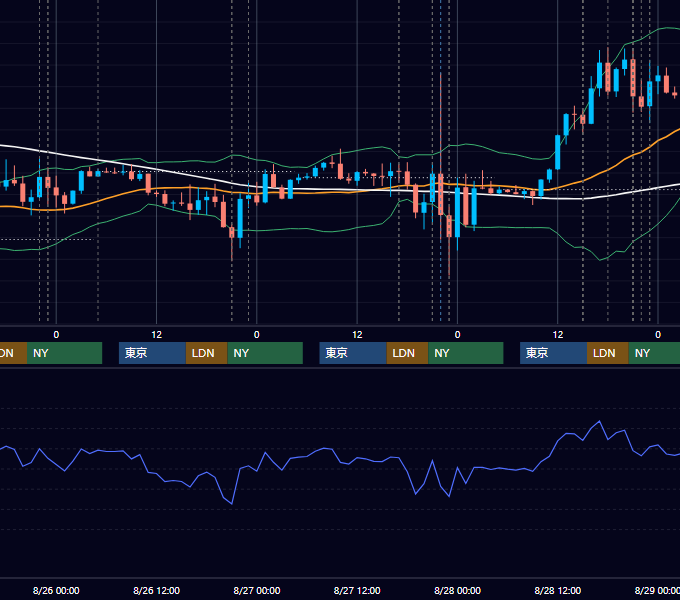This screenshot has height=600, width=680.
Task: Select the 東京 session block on 8/26
Action: [x=152, y=353]
